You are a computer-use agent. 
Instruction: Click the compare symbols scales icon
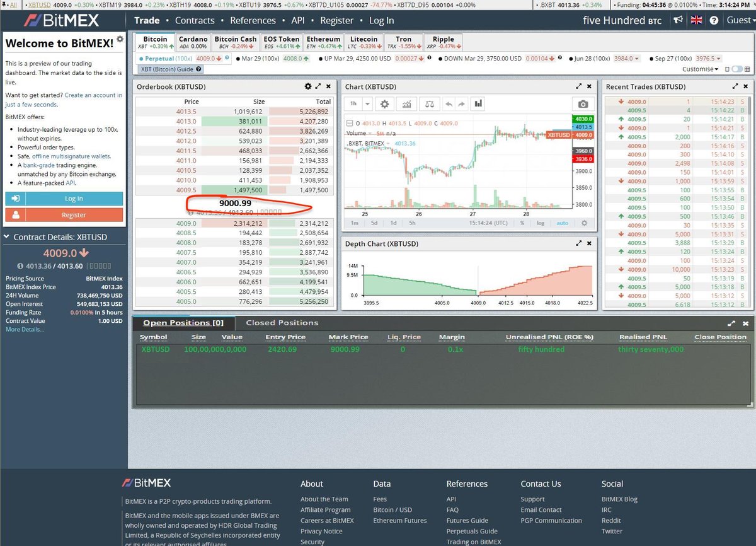(x=429, y=103)
